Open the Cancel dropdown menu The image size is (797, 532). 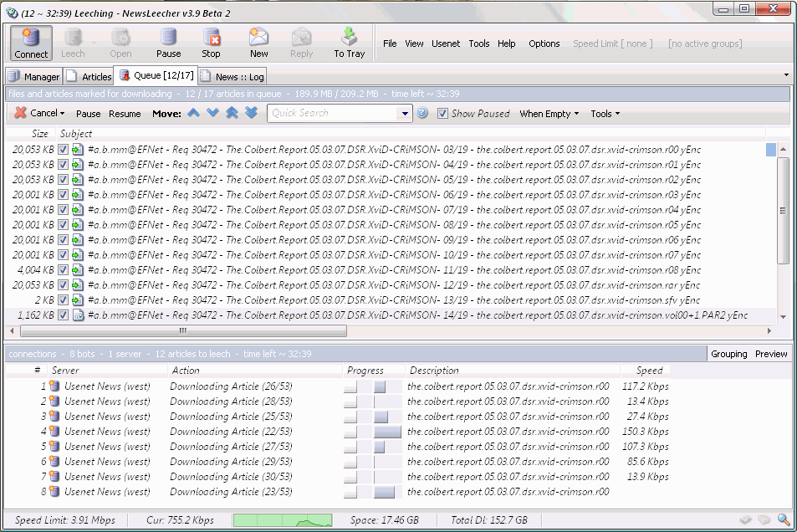pos(63,114)
